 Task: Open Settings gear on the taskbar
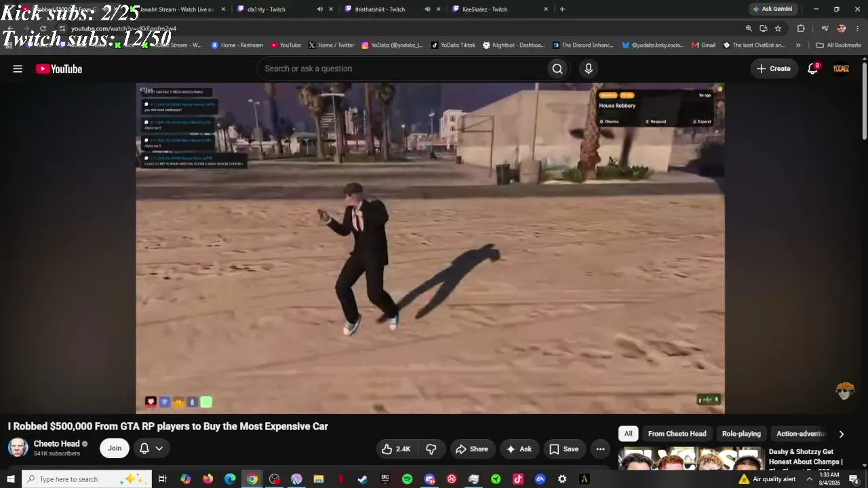[x=562, y=479]
